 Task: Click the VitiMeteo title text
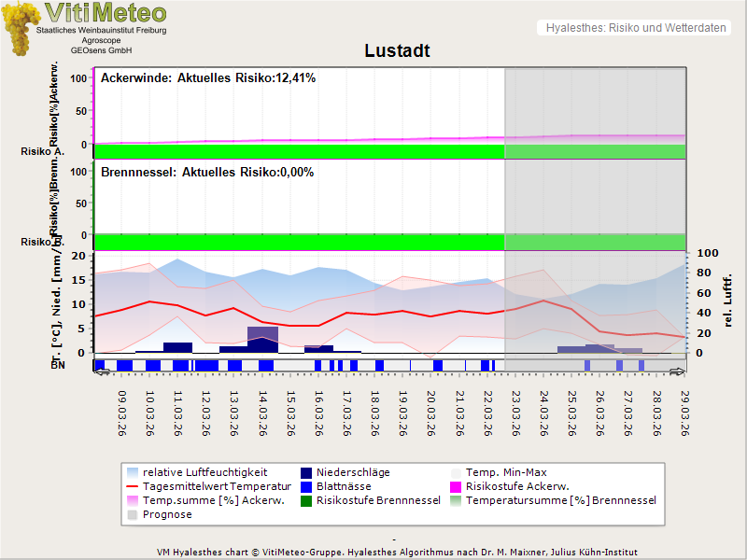(106, 13)
